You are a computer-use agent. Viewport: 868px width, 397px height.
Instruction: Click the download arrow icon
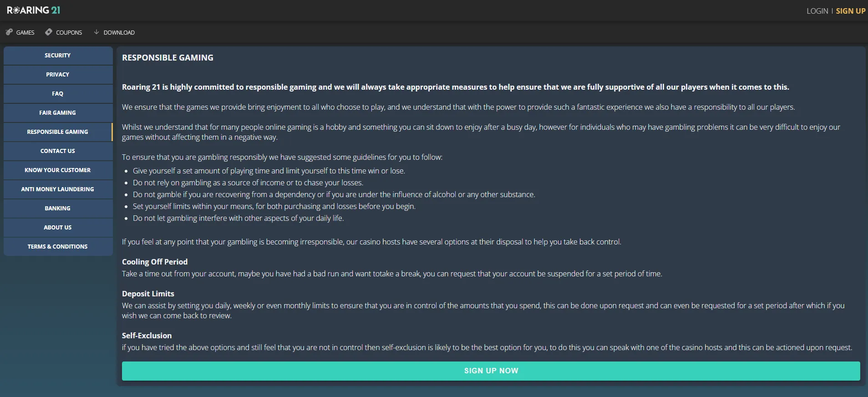96,32
